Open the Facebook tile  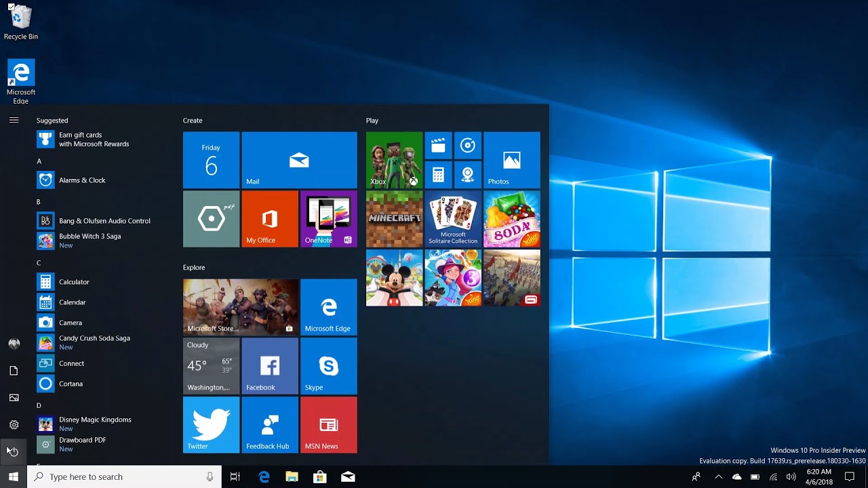tap(270, 366)
